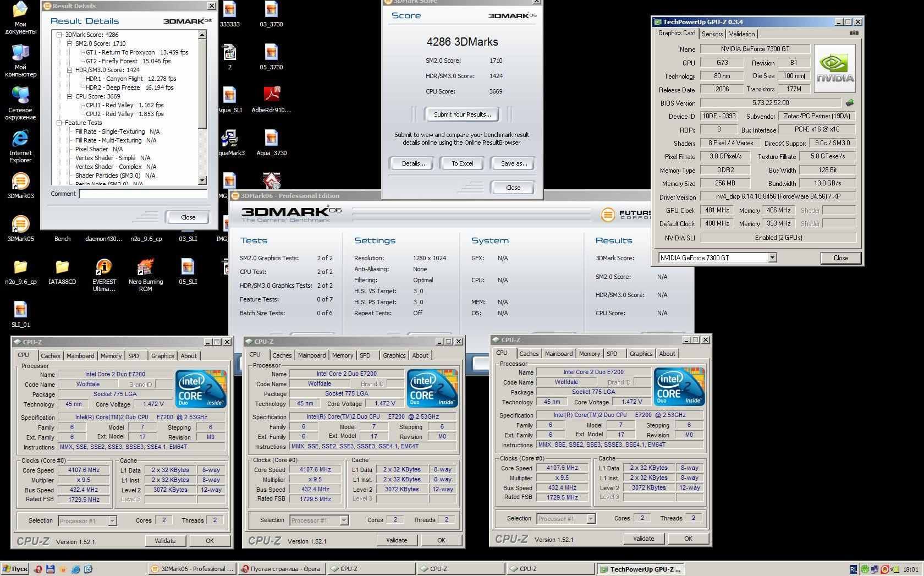Click Close button in GPU-Z window

tap(841, 258)
